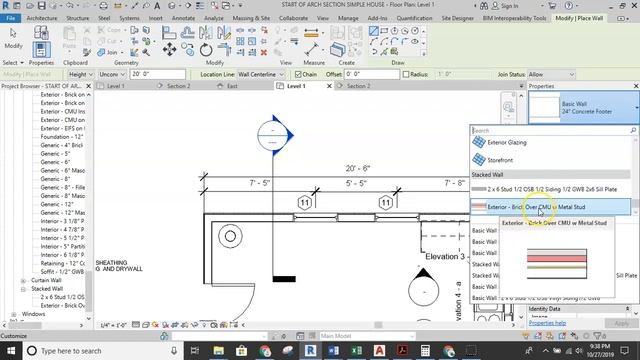The height and width of the screenshot is (360, 640).
Task: Choose the Line draw tool
Action: pos(373,31)
